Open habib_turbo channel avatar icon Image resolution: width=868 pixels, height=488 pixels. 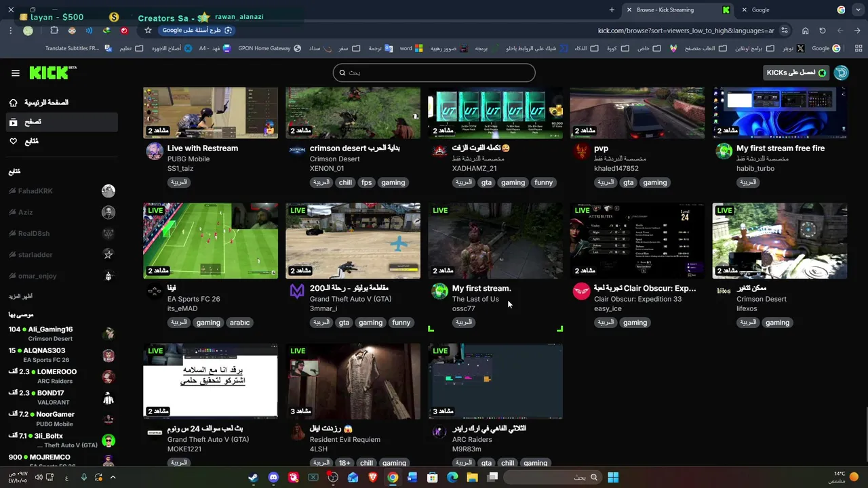(724, 150)
